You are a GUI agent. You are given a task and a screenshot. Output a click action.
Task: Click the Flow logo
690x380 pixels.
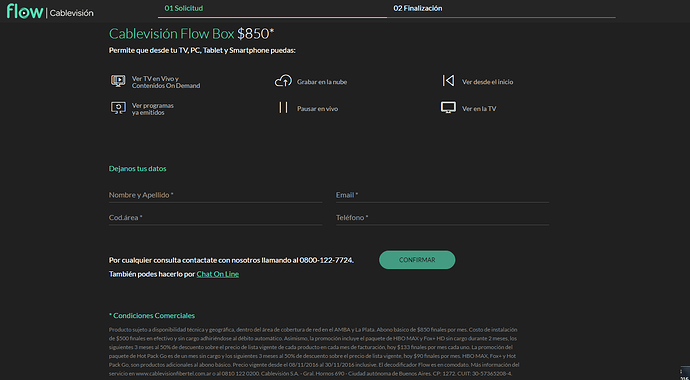(25, 11)
